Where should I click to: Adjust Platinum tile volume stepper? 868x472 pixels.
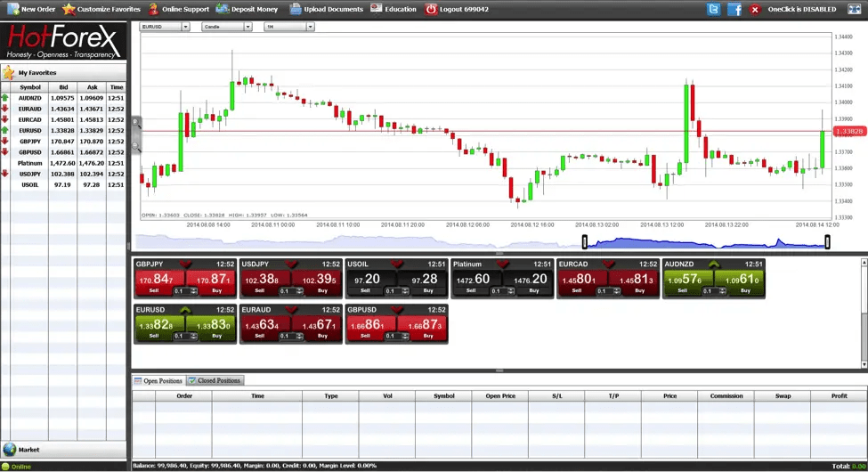point(510,291)
